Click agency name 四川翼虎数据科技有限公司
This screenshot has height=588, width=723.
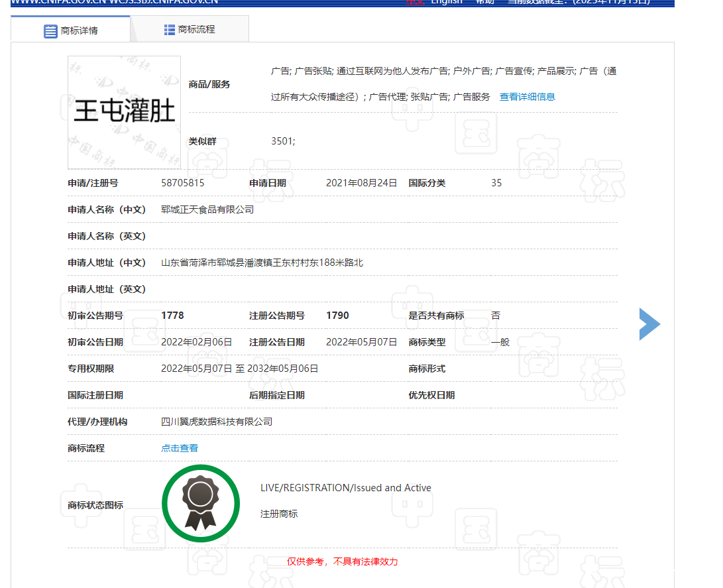click(217, 422)
